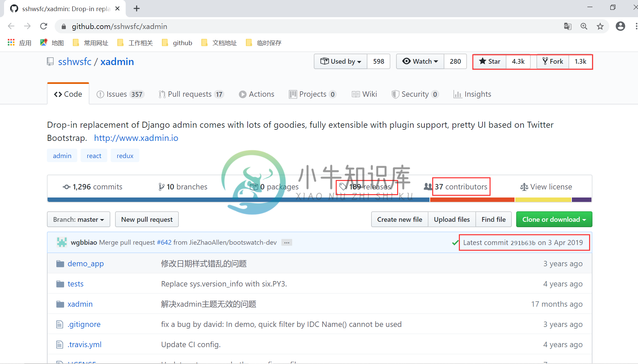Select the react topic tag
This screenshot has height=364, width=638.
click(94, 156)
